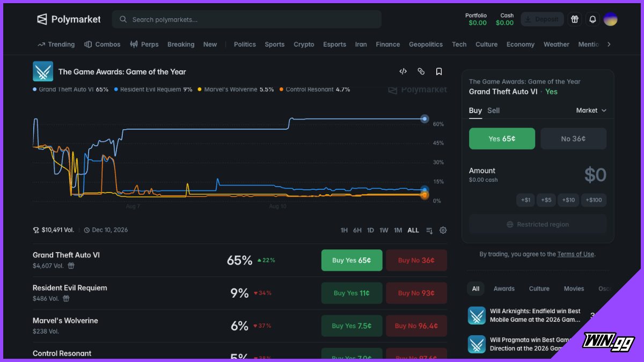Go to Esports category
This screenshot has width=644, height=362.
[x=334, y=45]
